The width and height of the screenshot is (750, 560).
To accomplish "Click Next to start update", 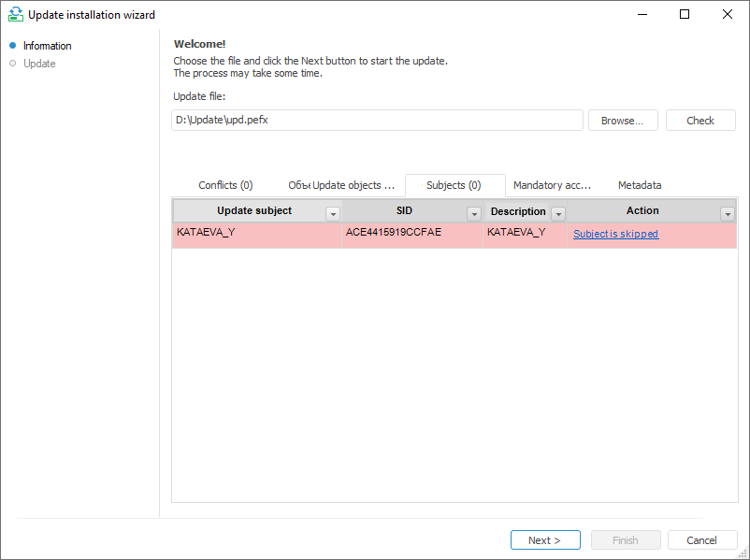I will coord(544,540).
